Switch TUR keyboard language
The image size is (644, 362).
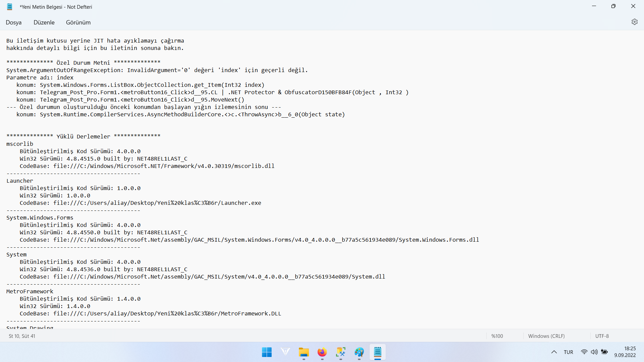click(x=569, y=352)
